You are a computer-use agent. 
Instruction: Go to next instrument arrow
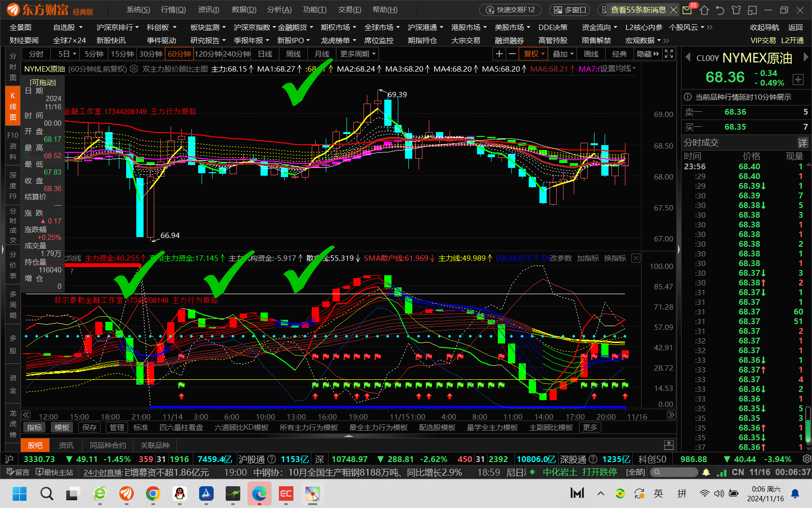(805, 57)
